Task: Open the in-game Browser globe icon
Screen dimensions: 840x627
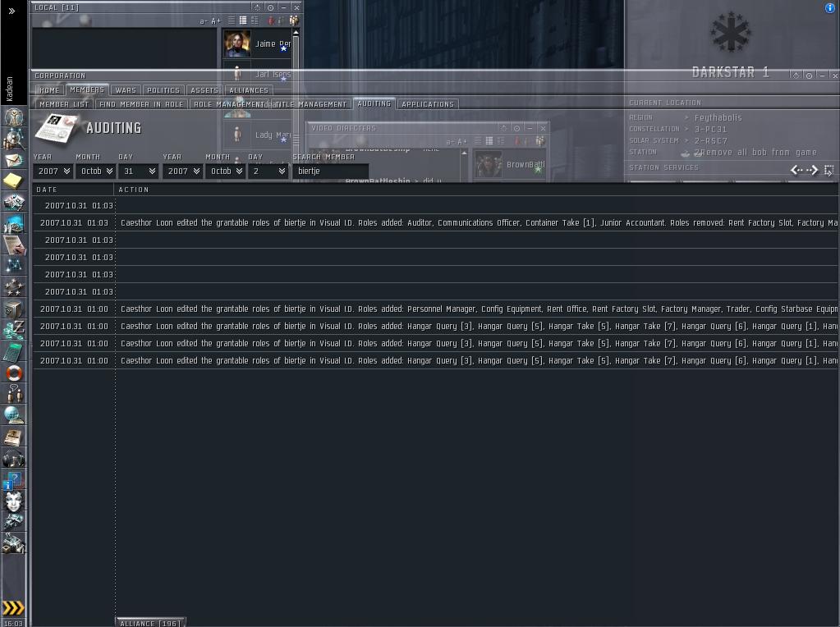Action: (x=13, y=415)
